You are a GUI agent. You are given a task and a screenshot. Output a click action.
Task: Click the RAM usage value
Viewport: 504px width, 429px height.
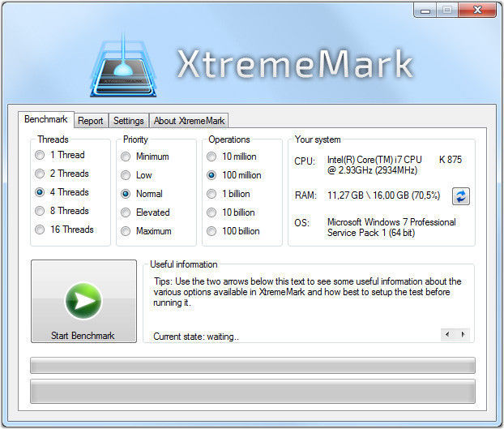pos(384,195)
